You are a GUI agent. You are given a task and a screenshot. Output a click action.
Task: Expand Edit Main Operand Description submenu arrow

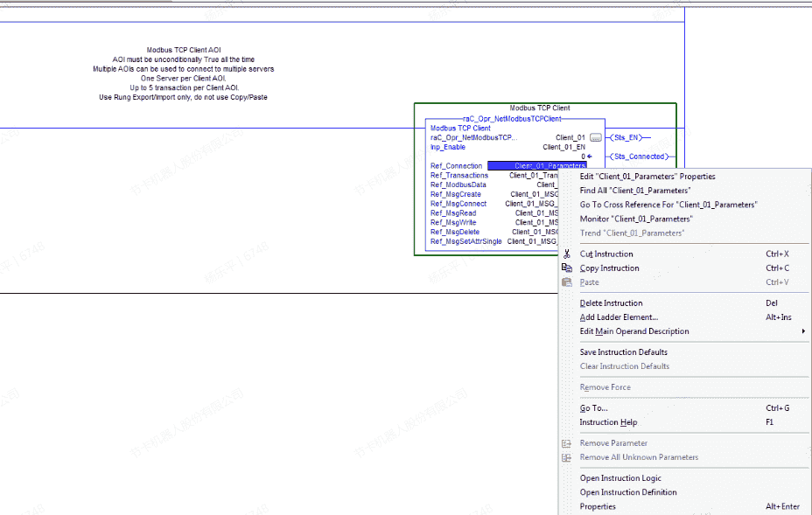803,331
